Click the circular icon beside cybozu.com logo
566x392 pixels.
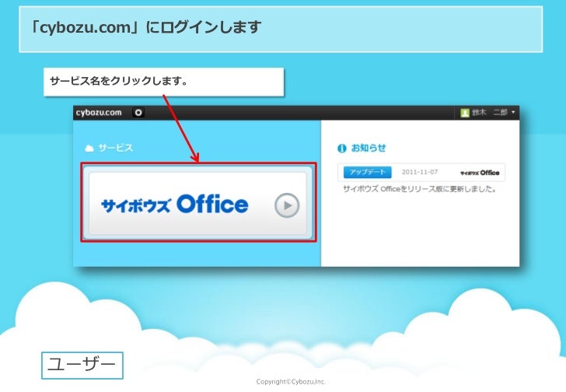[x=138, y=113]
